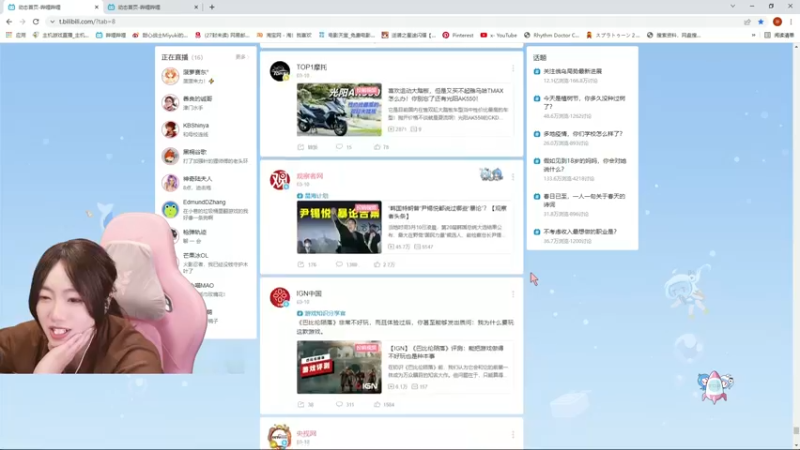Comment on the TOP1摩托 post

pyautogui.click(x=344, y=147)
